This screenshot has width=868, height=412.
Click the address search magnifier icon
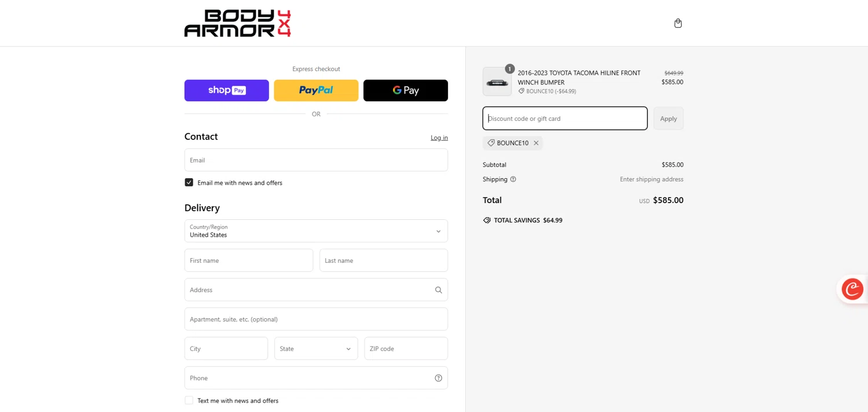click(x=438, y=290)
